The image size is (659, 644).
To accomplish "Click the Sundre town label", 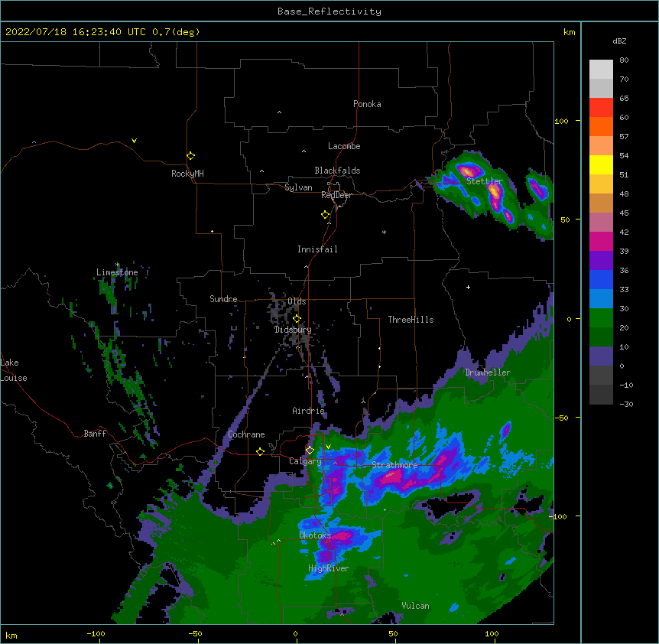I will click(223, 299).
